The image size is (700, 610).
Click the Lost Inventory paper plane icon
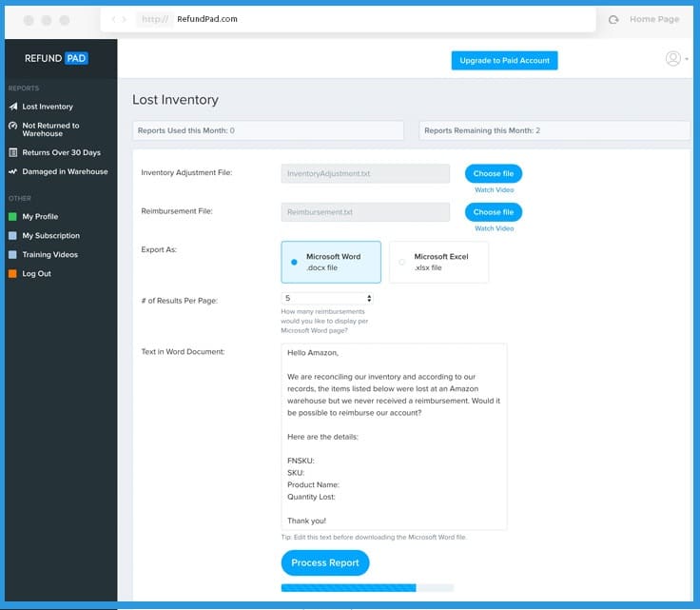click(13, 107)
